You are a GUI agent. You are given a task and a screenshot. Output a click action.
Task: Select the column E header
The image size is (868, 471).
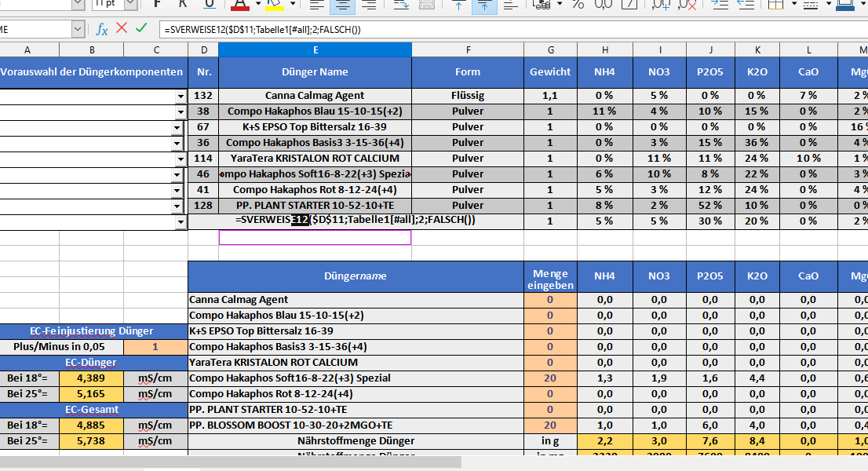point(315,50)
